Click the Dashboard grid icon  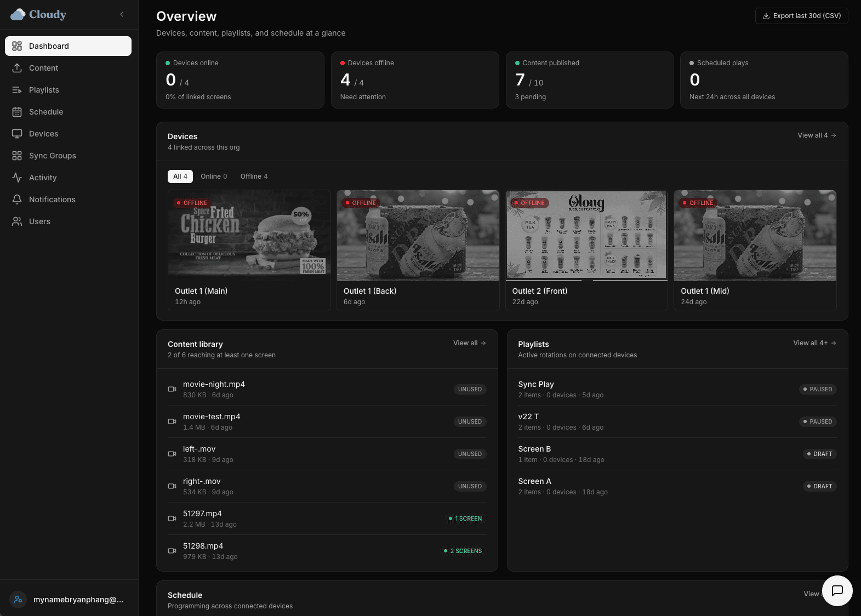17,46
